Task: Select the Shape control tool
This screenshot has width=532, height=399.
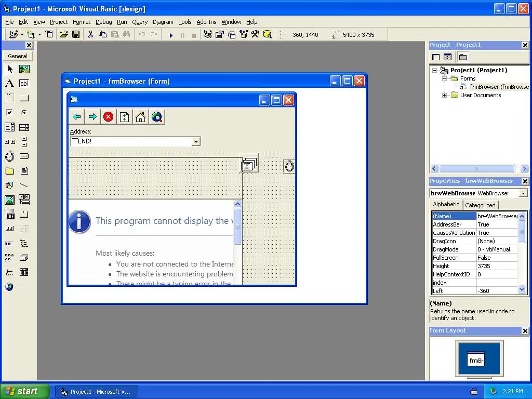Action: click(10, 185)
